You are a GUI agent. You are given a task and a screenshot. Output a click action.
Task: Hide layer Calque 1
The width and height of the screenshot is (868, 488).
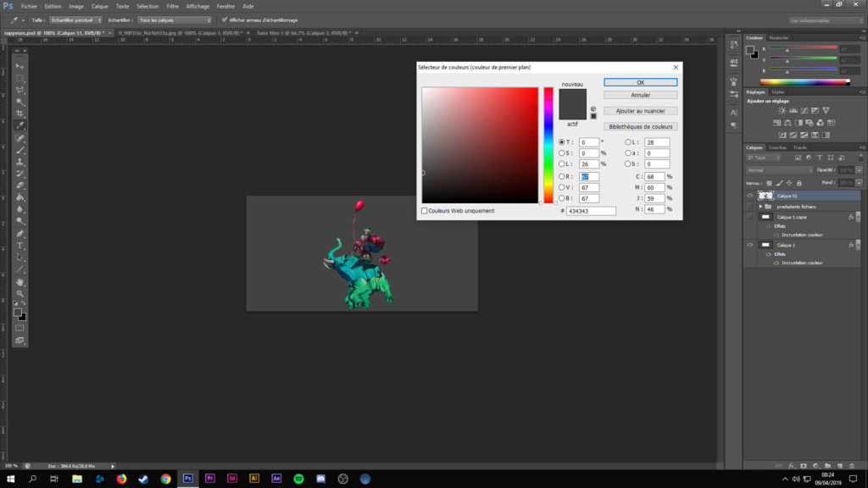750,245
